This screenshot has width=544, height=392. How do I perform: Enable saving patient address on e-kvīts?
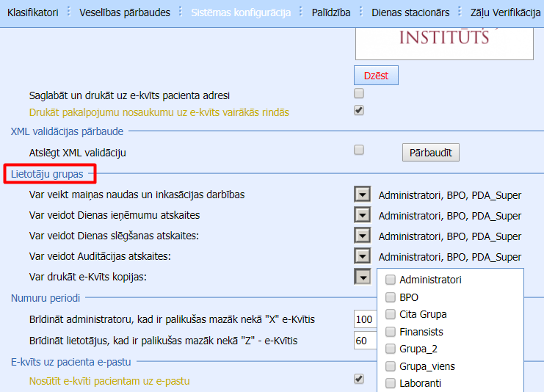[359, 94]
